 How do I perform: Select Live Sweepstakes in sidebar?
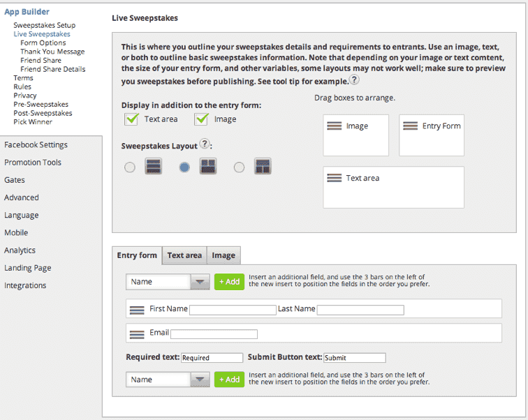42,34
